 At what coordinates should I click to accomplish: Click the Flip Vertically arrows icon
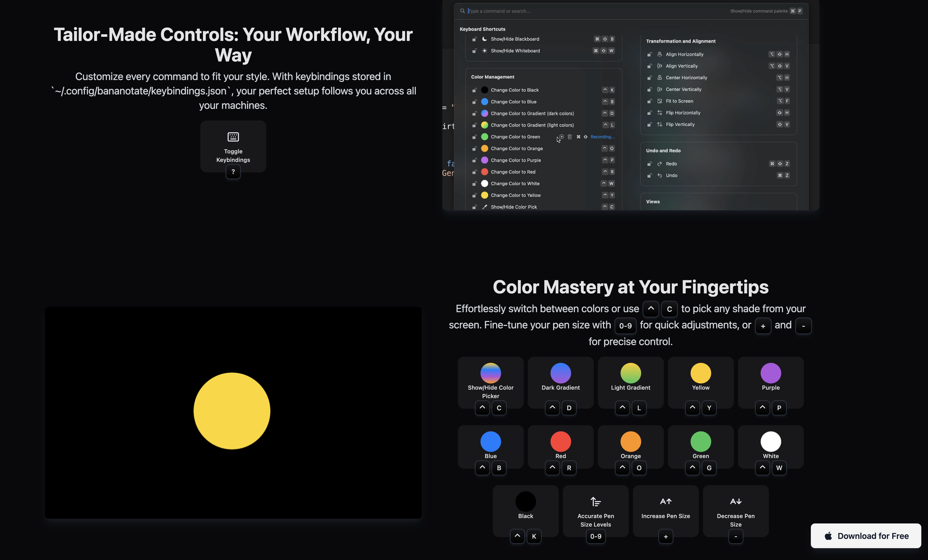[659, 124]
